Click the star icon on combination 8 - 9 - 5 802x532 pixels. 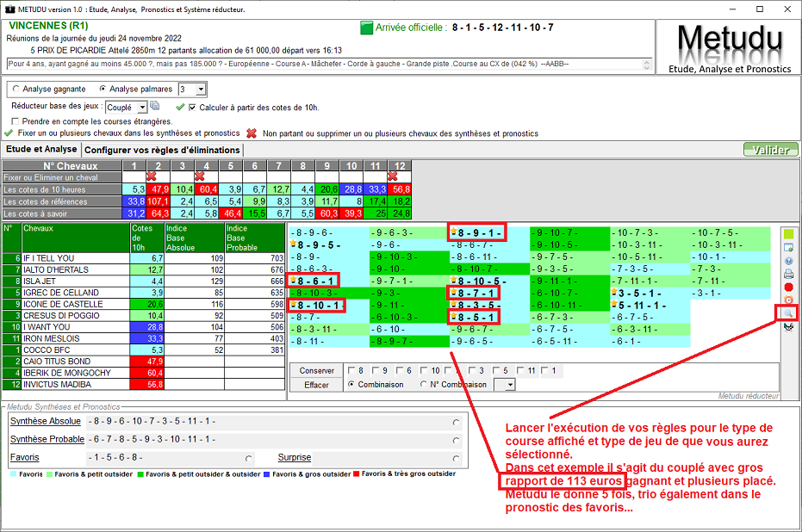click(x=293, y=244)
